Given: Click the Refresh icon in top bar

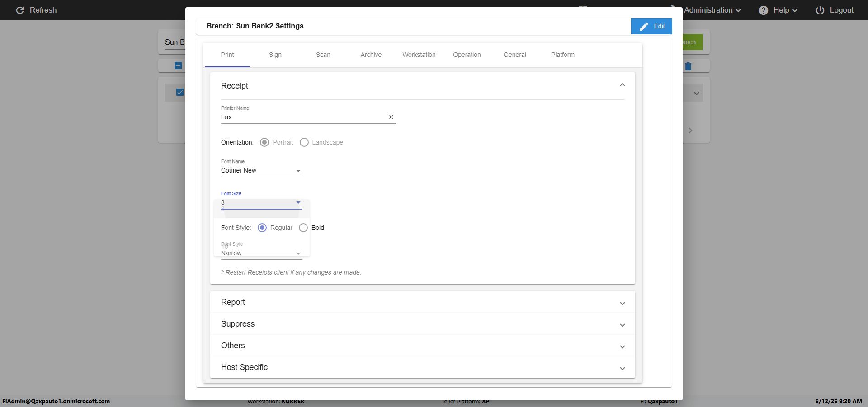Looking at the screenshot, I should (20, 10).
